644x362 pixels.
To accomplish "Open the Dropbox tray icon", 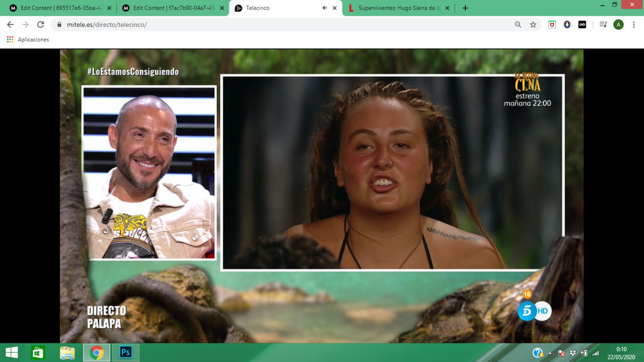I will 573,353.
